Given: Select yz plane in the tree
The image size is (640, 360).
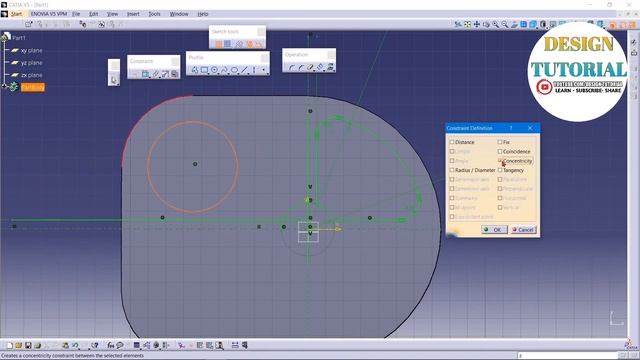Looking at the screenshot, I should point(31,63).
